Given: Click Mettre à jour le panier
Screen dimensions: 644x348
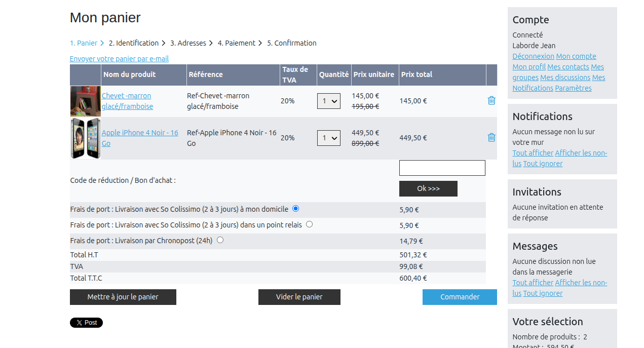Looking at the screenshot, I should 123,297.
